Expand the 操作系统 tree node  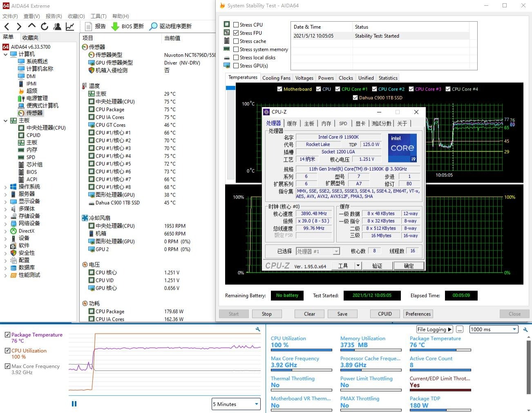pos(5,187)
